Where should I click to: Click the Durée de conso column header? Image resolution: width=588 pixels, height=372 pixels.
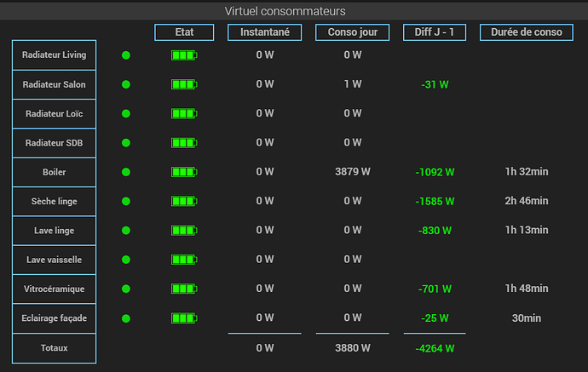527,32
